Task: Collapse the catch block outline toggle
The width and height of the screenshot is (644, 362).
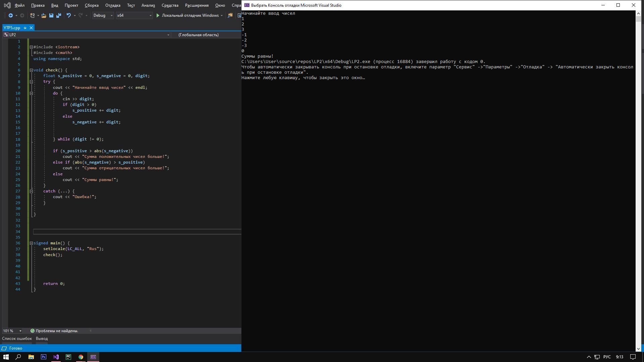Action: 31,191
